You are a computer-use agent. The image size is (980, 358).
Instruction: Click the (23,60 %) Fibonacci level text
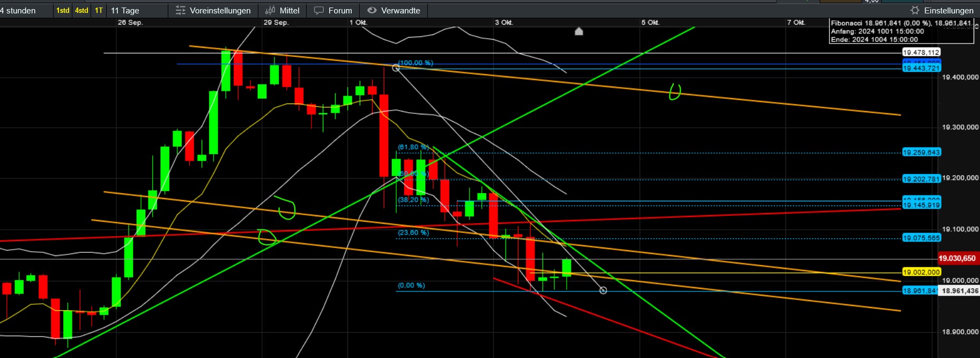[413, 232]
